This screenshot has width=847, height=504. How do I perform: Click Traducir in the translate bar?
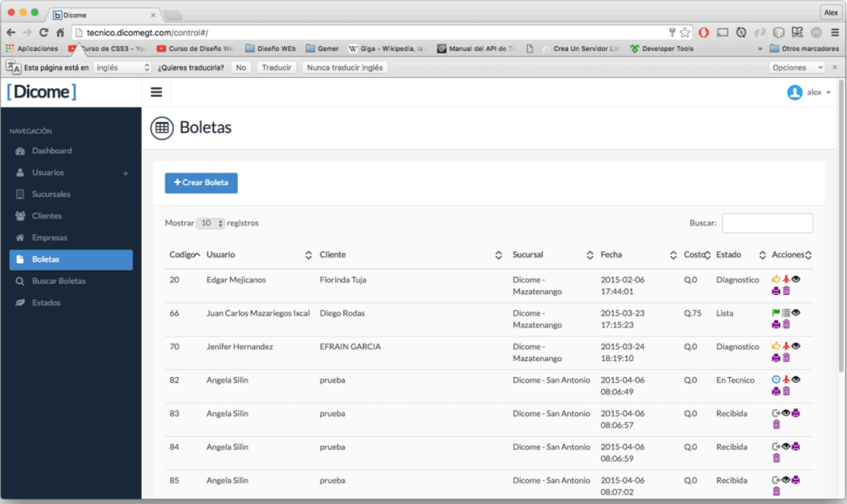tap(277, 67)
